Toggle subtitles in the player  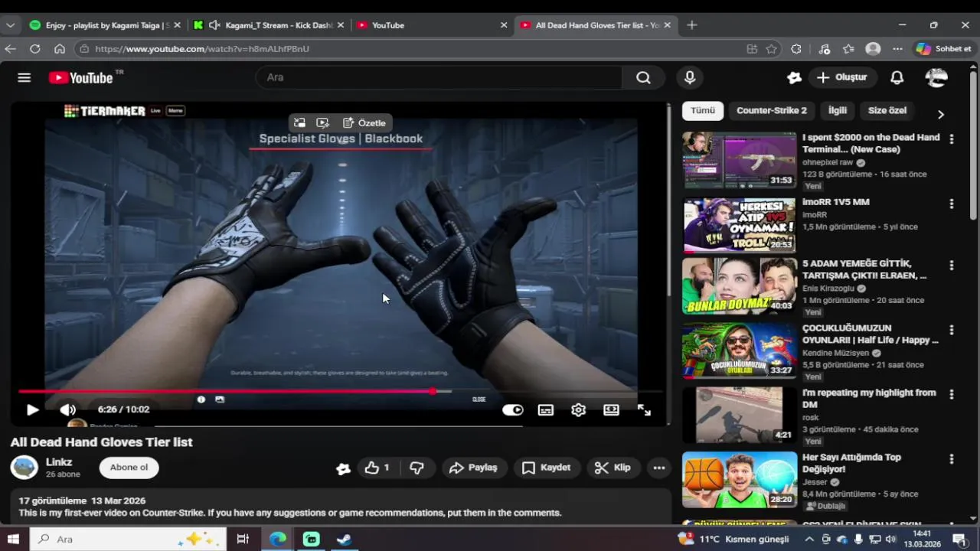click(545, 409)
